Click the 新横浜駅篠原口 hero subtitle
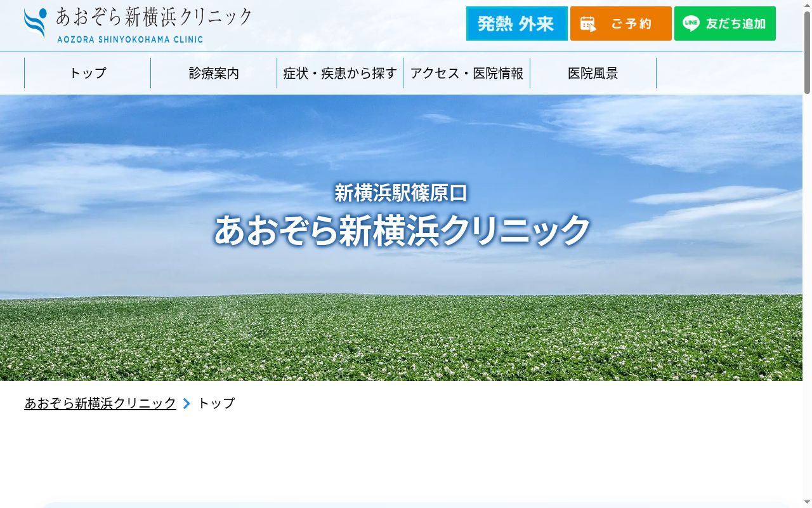Image resolution: width=812 pixels, height=508 pixels. [x=401, y=192]
